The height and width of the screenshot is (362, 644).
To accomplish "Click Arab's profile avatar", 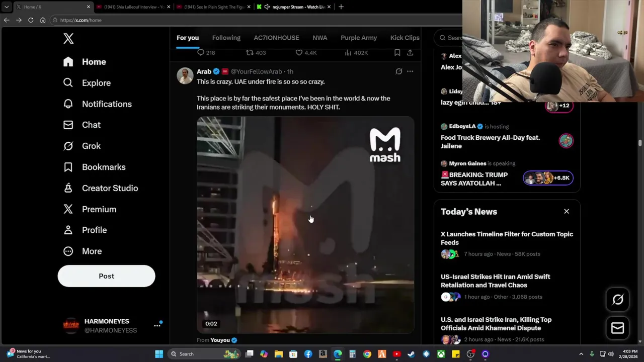I will click(185, 75).
